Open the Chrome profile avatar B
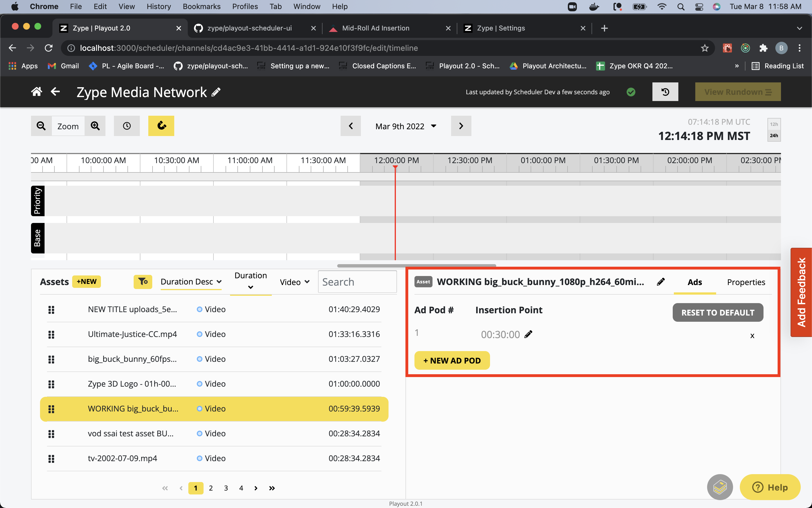The width and height of the screenshot is (812, 508). click(x=781, y=48)
